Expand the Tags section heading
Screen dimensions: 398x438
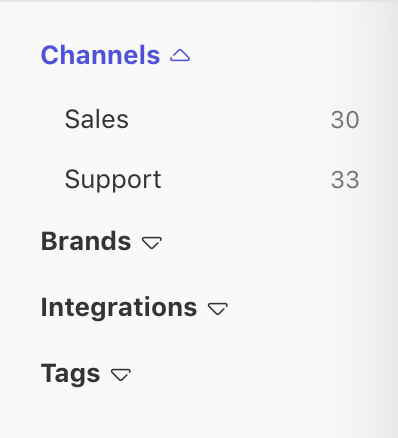tap(70, 374)
